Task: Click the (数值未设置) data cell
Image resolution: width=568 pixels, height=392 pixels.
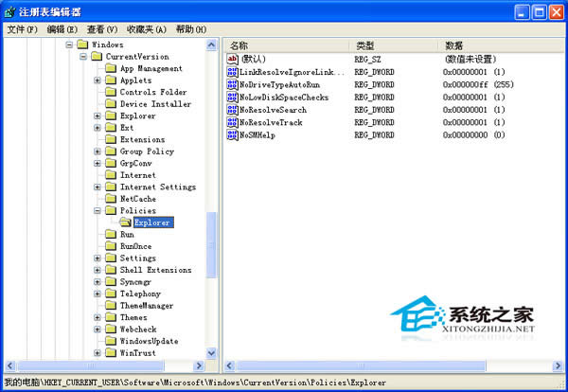Action: point(470,59)
